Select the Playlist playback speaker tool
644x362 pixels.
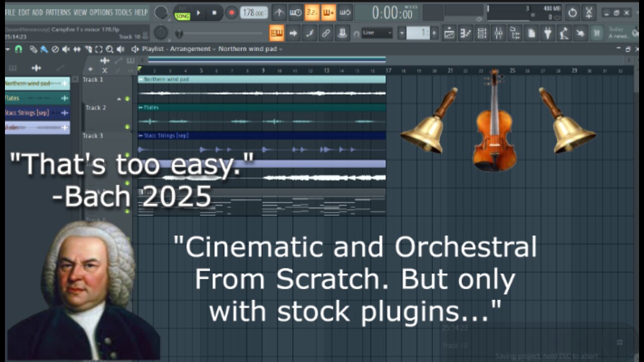pos(121,49)
